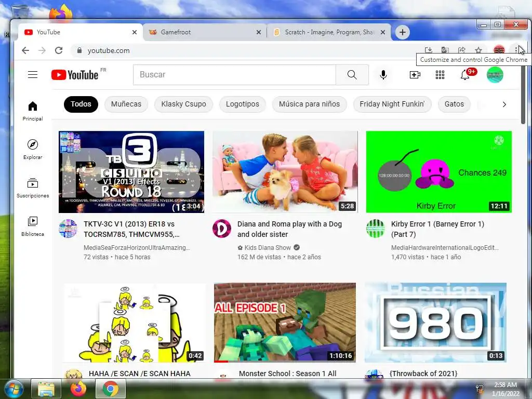
Task: Open the Kirby Error green thumbnail
Action: point(438,172)
